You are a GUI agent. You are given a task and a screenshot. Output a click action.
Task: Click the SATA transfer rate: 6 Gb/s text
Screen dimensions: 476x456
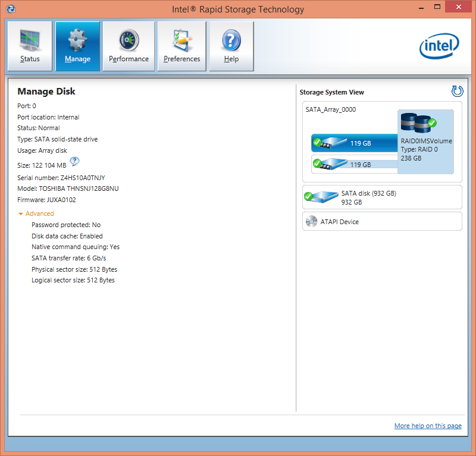click(x=68, y=258)
